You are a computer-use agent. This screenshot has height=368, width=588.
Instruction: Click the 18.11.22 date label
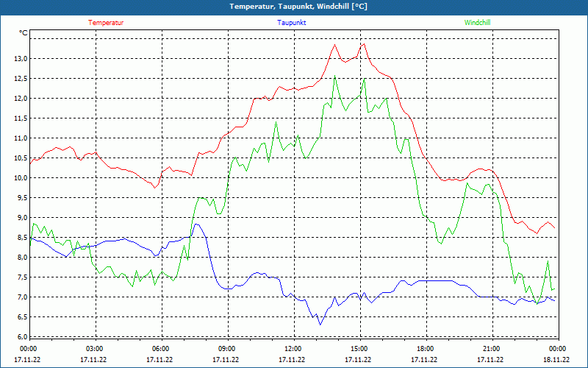click(x=556, y=360)
